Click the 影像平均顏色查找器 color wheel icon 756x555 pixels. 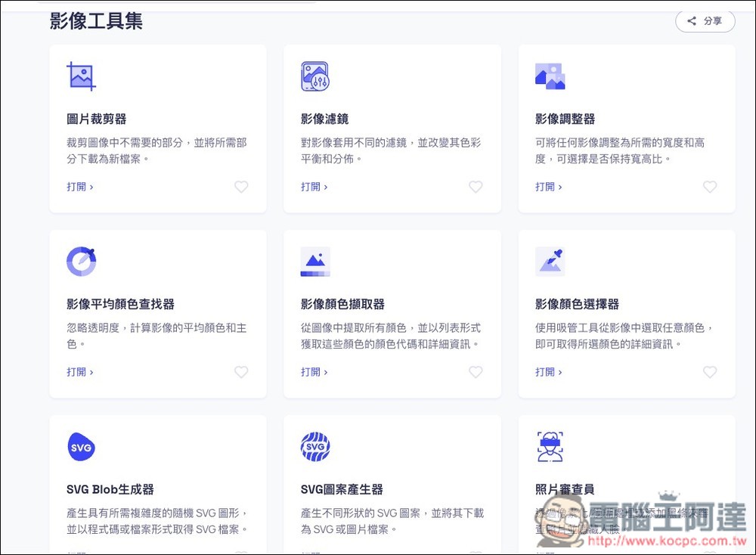[x=81, y=260]
